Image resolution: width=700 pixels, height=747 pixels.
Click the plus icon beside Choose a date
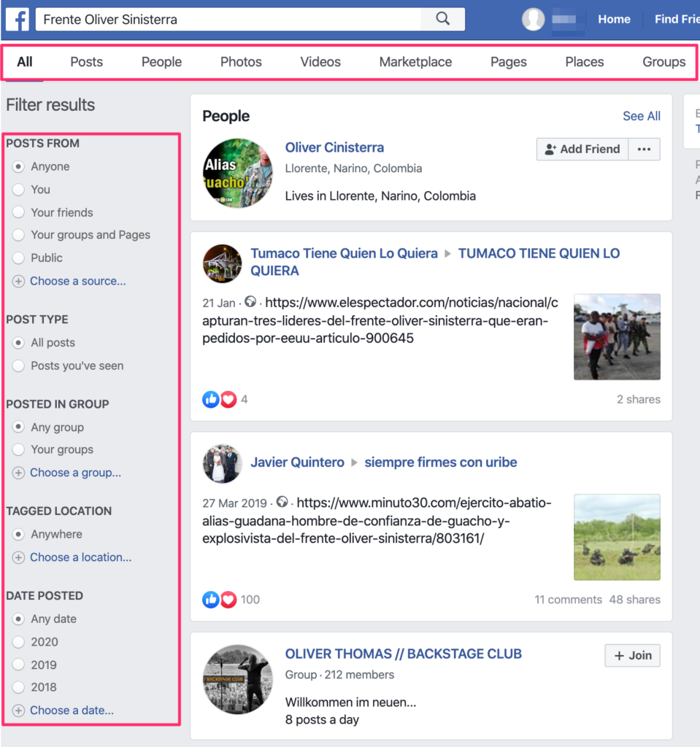pos(18,711)
